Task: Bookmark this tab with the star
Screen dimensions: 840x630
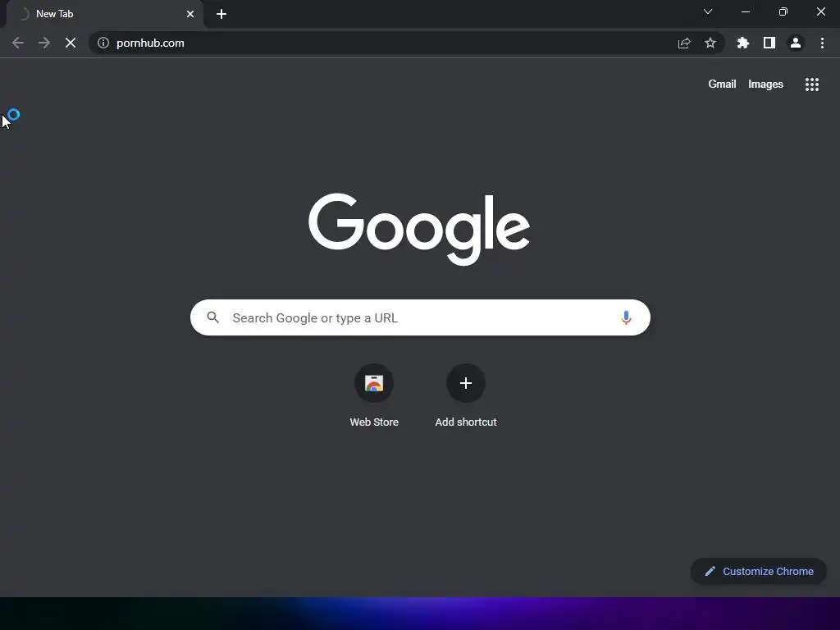Action: [710, 43]
